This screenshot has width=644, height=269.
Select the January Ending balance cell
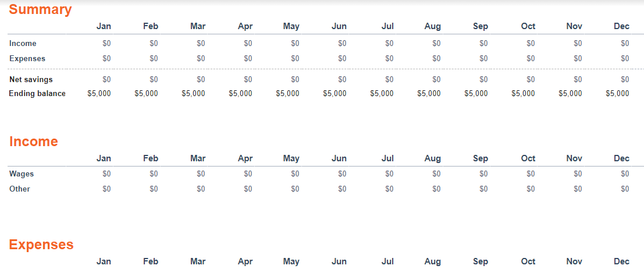[x=99, y=94]
